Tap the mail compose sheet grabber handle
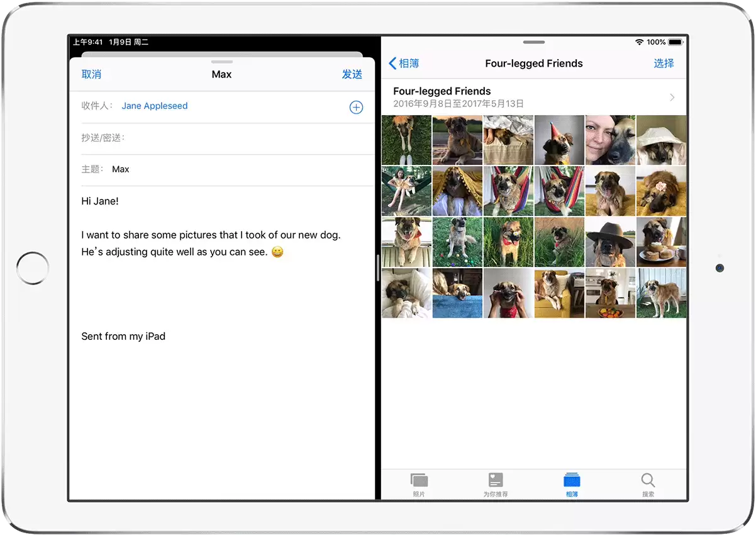This screenshot has height=535, width=756. [x=222, y=62]
